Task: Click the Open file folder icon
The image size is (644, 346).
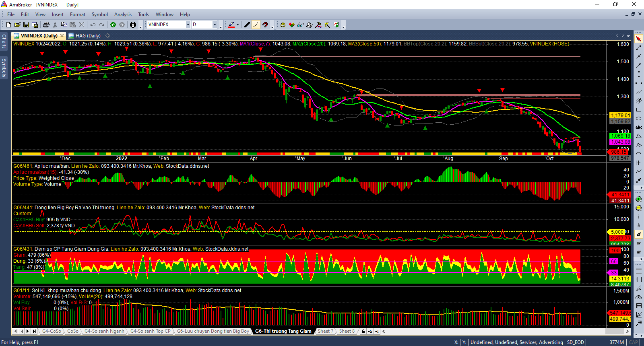Action: [17, 25]
